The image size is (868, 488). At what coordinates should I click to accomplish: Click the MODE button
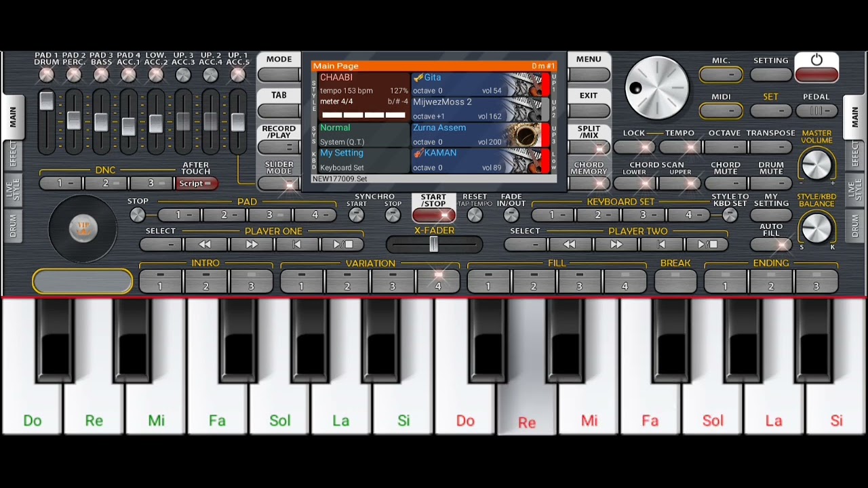[x=279, y=74]
